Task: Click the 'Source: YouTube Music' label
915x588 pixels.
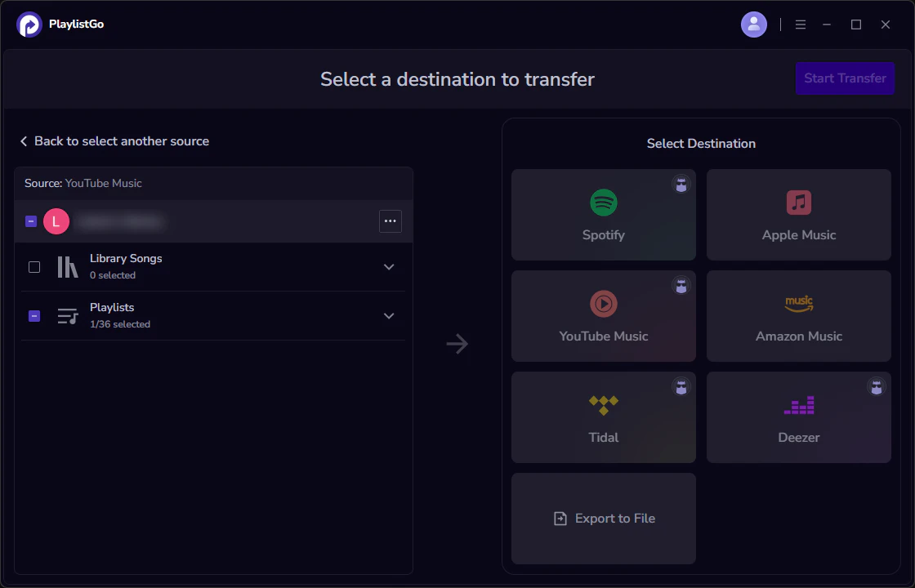Action: point(83,183)
